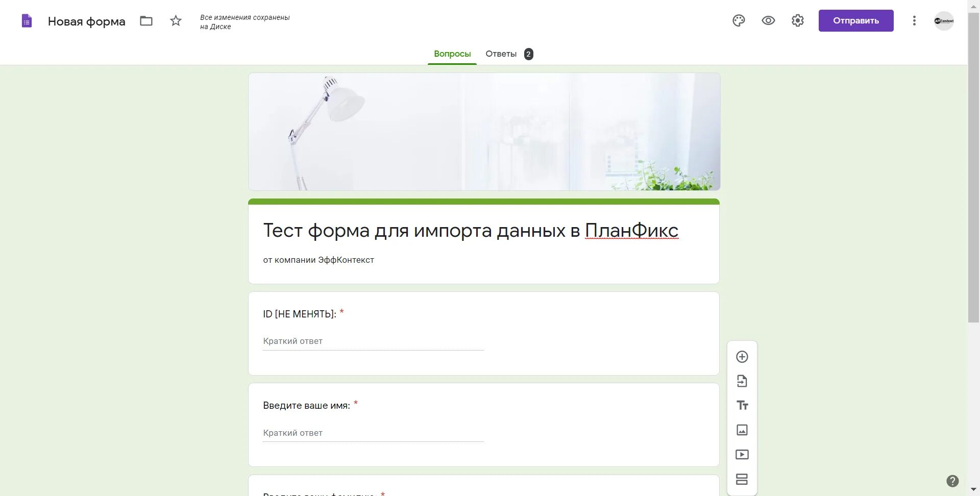
Task: Click short answer field under name question
Action: (x=373, y=433)
